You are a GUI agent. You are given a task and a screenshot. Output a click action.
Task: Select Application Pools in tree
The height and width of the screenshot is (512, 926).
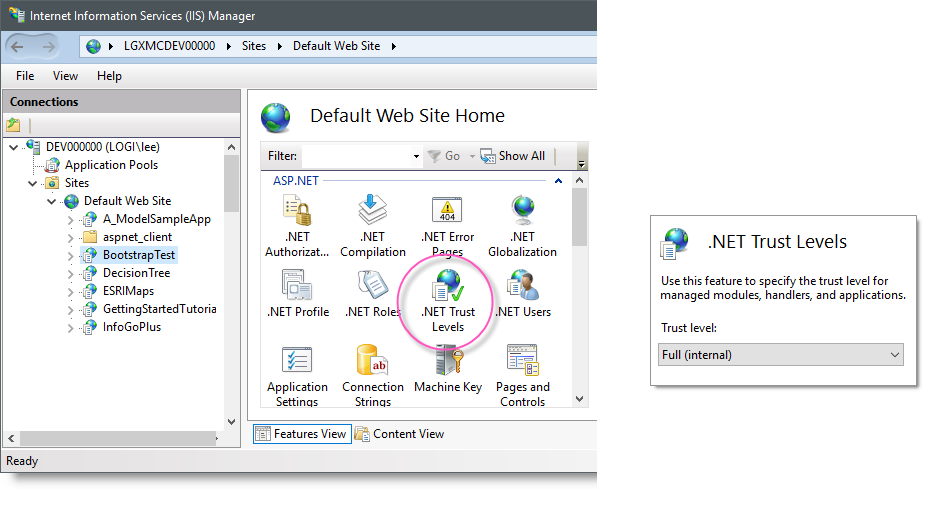coord(111,165)
